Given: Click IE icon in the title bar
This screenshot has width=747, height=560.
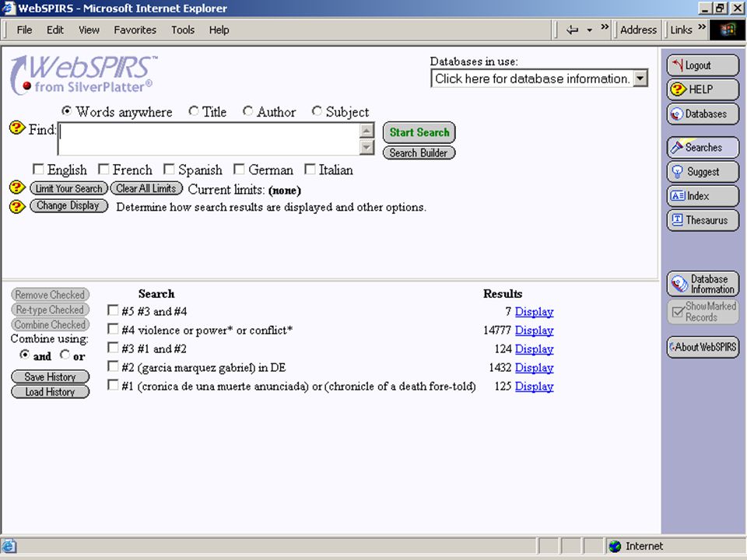Looking at the screenshot, I should click(9, 8).
